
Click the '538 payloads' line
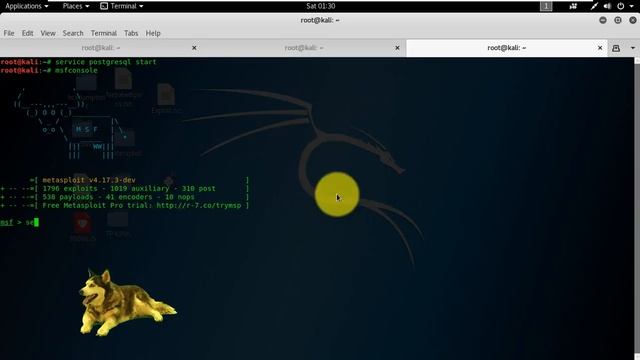click(x=118, y=197)
